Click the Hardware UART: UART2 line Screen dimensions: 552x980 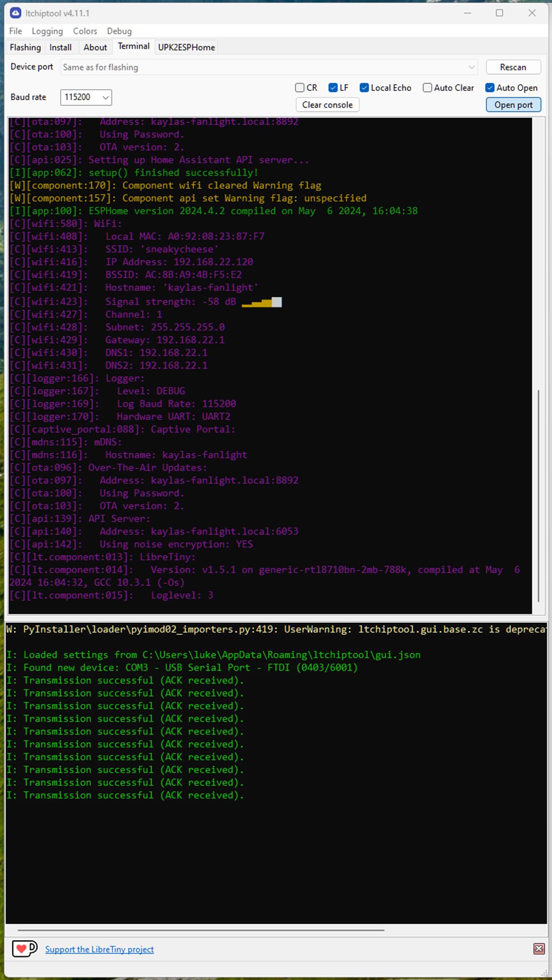click(120, 416)
